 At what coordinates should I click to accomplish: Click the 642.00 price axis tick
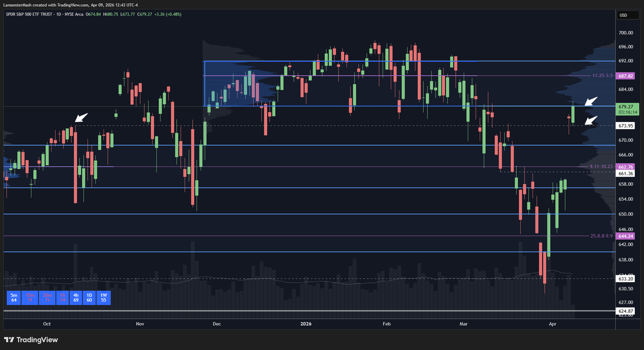click(x=626, y=244)
